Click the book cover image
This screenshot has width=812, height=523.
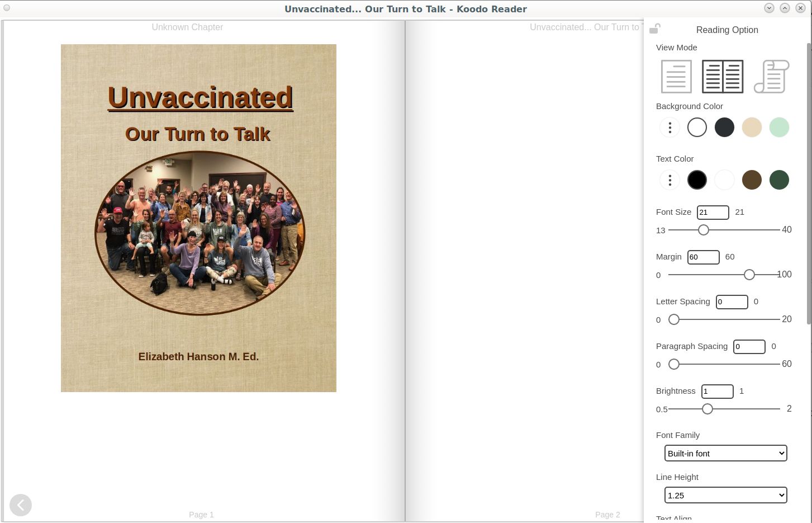coord(198,218)
